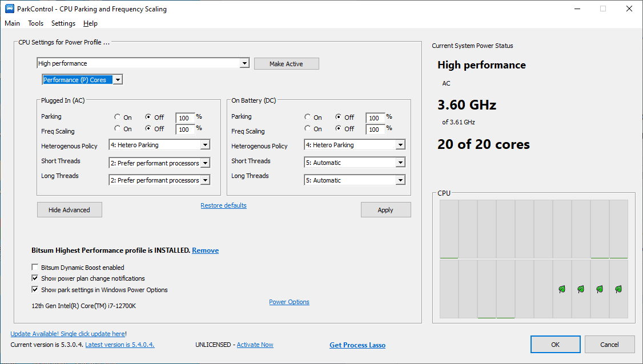Image resolution: width=643 pixels, height=364 pixels.
Task: Click the second green leaf core icon
Action: 581,289
